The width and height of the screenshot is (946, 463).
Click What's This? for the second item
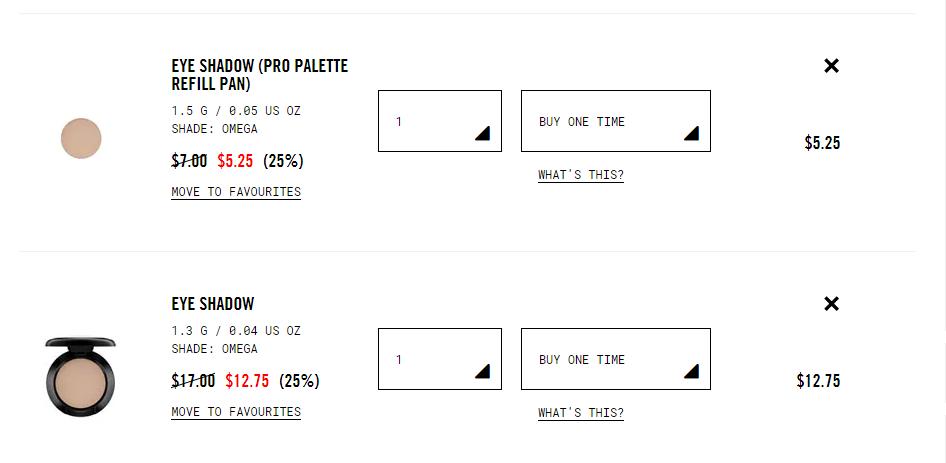coord(581,413)
